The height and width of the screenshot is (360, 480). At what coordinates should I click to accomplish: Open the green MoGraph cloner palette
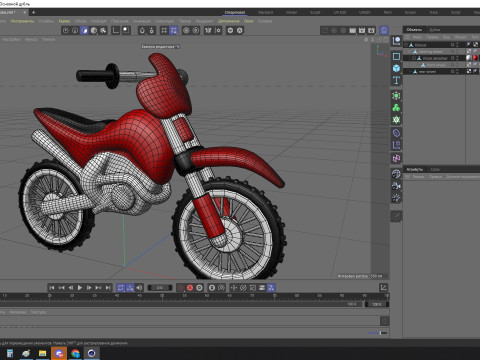pos(396,108)
